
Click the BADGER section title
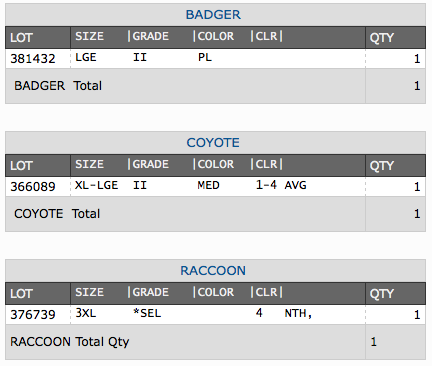point(213,15)
